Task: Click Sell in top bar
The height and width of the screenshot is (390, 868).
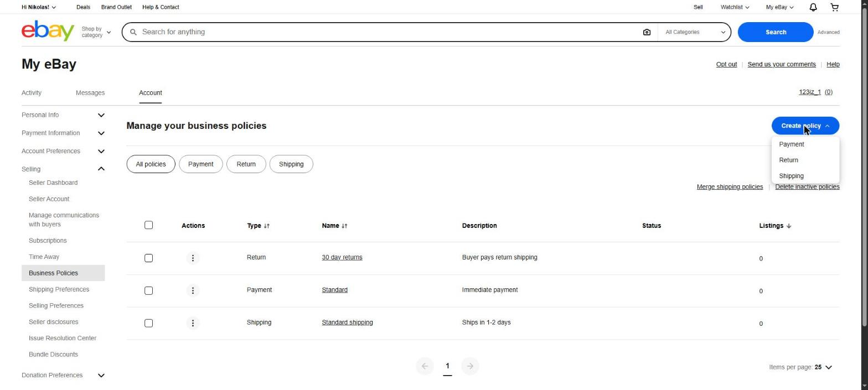Action: pos(698,7)
